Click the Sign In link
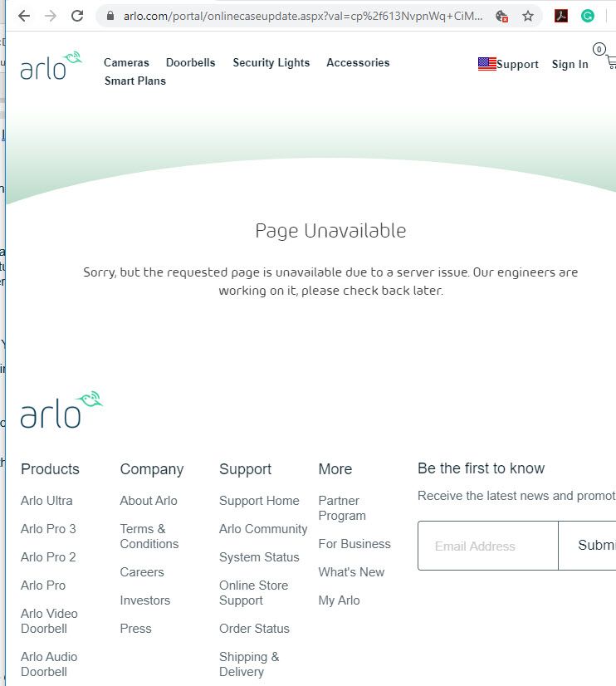Image resolution: width=616 pixels, height=686 pixels. (x=570, y=64)
